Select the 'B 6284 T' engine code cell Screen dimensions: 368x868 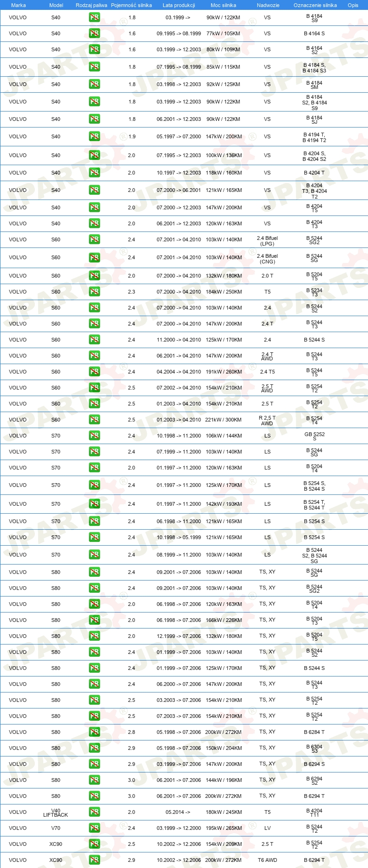click(314, 732)
